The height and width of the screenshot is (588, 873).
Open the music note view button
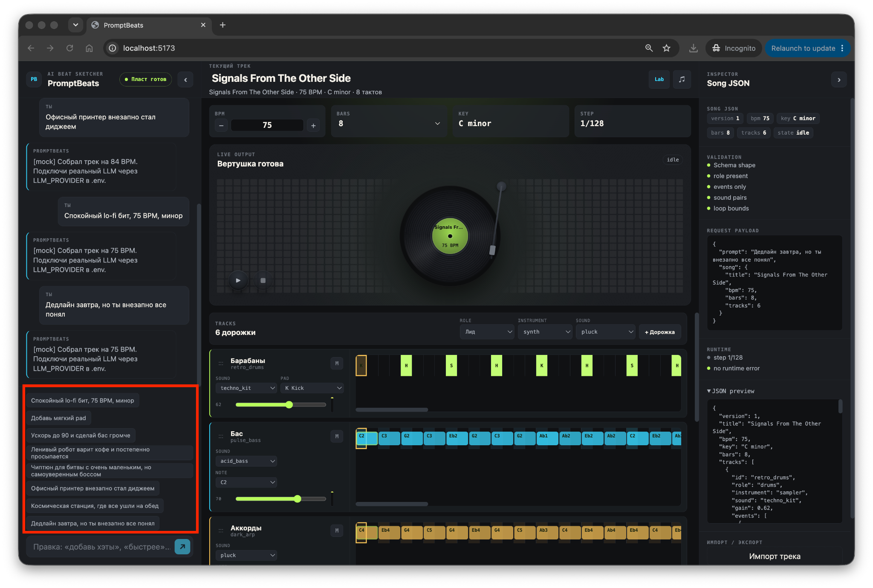point(682,79)
